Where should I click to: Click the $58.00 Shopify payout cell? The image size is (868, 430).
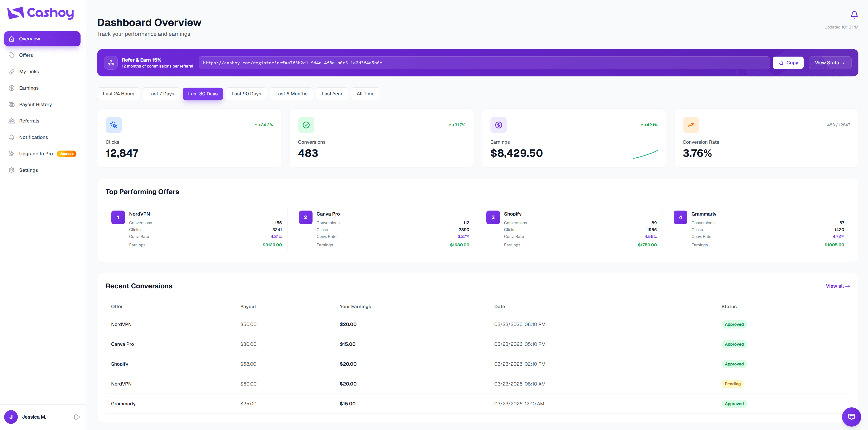(248, 364)
